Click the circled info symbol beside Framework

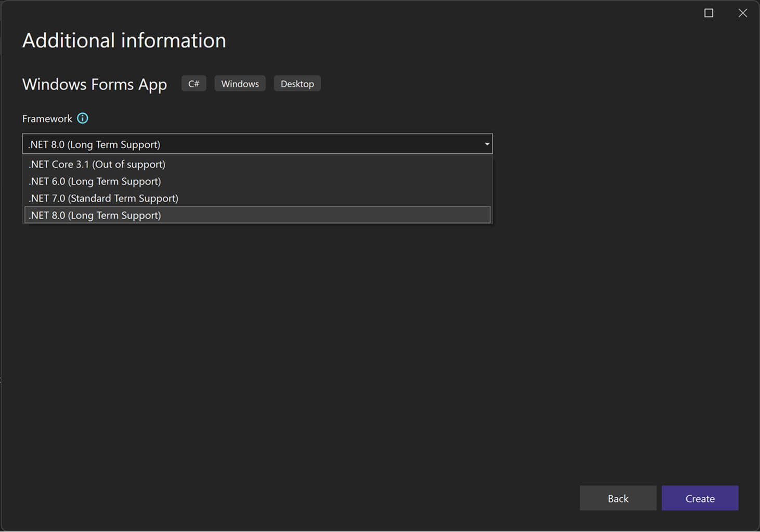click(83, 118)
